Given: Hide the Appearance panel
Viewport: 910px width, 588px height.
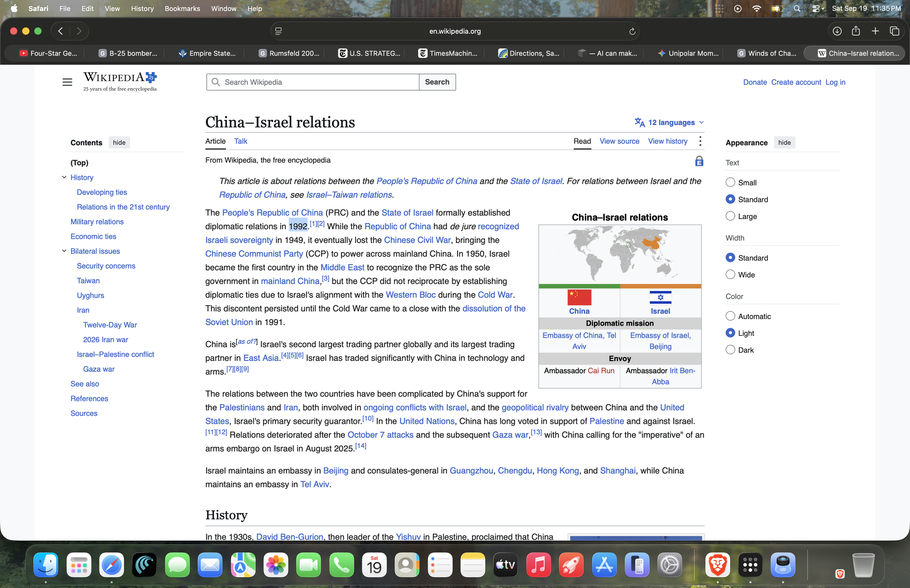Looking at the screenshot, I should (784, 142).
